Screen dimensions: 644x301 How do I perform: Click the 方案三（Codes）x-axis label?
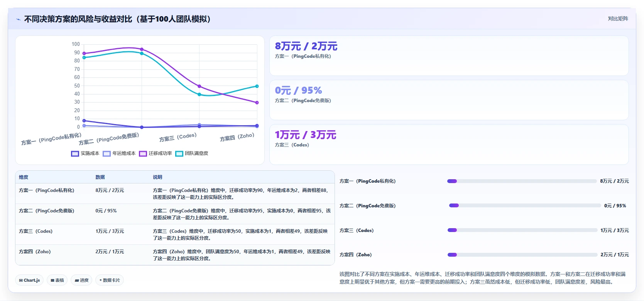(178, 137)
